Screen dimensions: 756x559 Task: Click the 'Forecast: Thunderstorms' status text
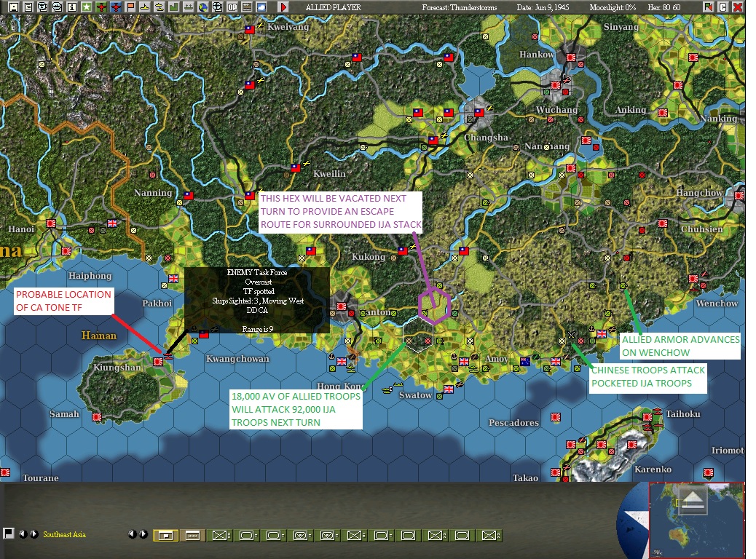click(x=459, y=7)
